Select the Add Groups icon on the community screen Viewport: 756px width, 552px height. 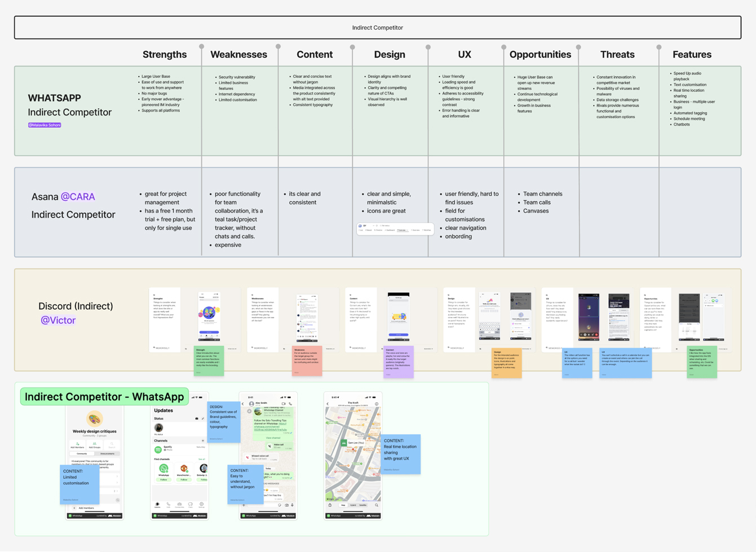(94, 444)
